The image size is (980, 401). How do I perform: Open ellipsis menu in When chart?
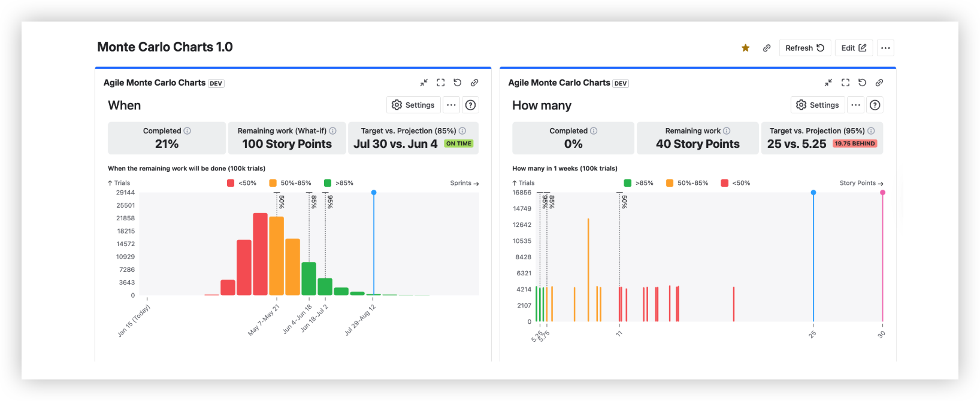[x=452, y=105]
